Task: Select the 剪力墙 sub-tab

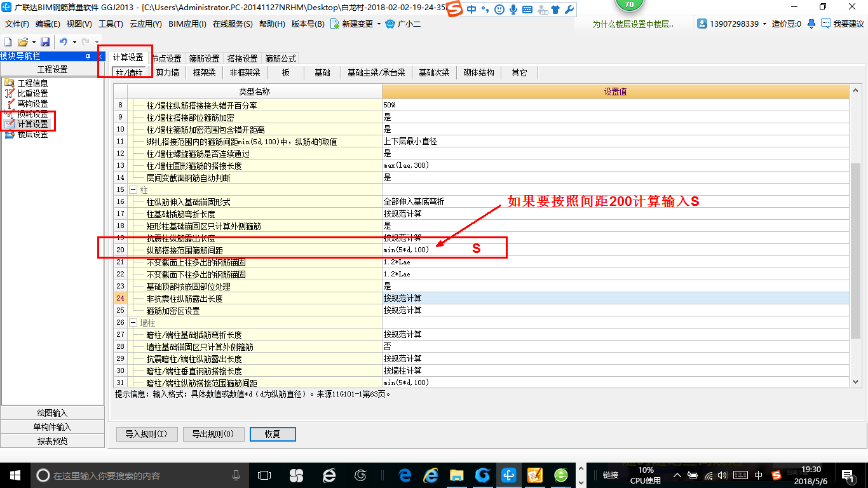Action: coord(168,72)
